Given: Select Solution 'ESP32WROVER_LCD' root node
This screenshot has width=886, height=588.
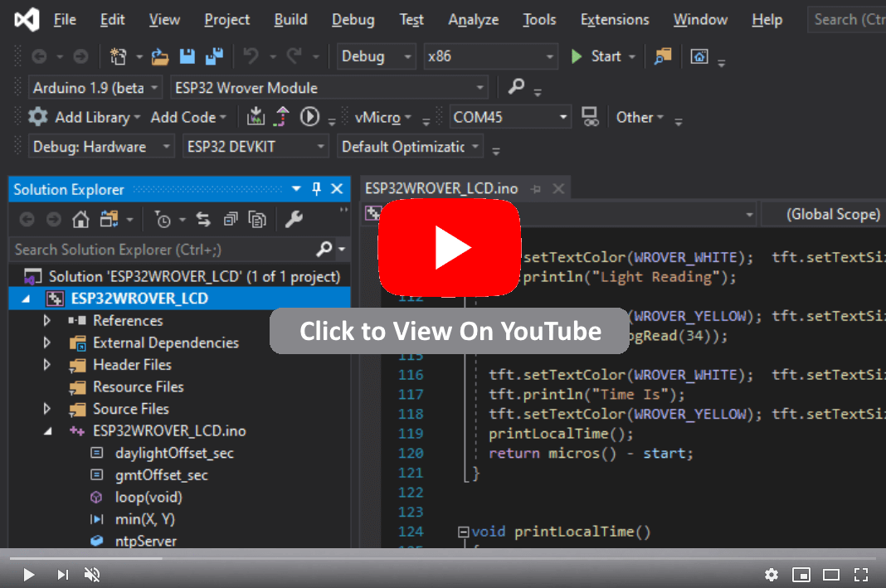Looking at the screenshot, I should (x=194, y=277).
